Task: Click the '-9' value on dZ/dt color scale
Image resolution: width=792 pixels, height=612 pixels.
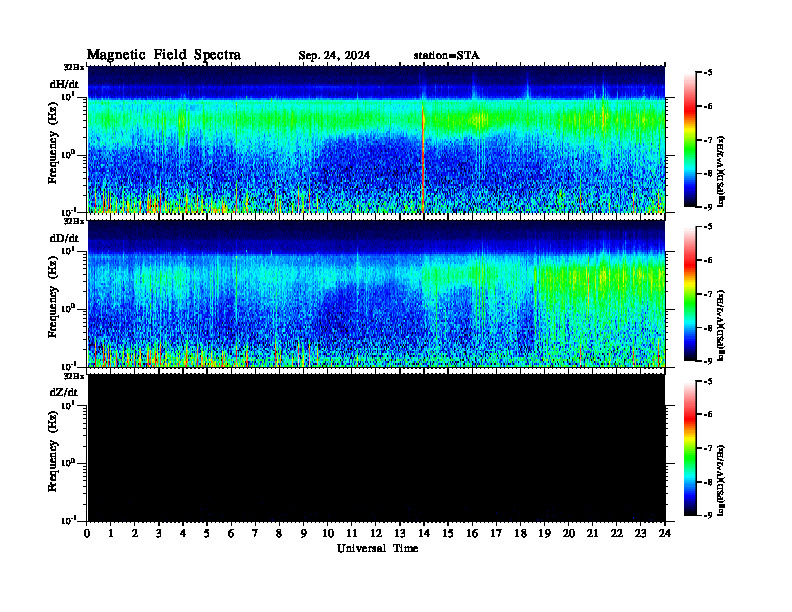Action: (708, 515)
